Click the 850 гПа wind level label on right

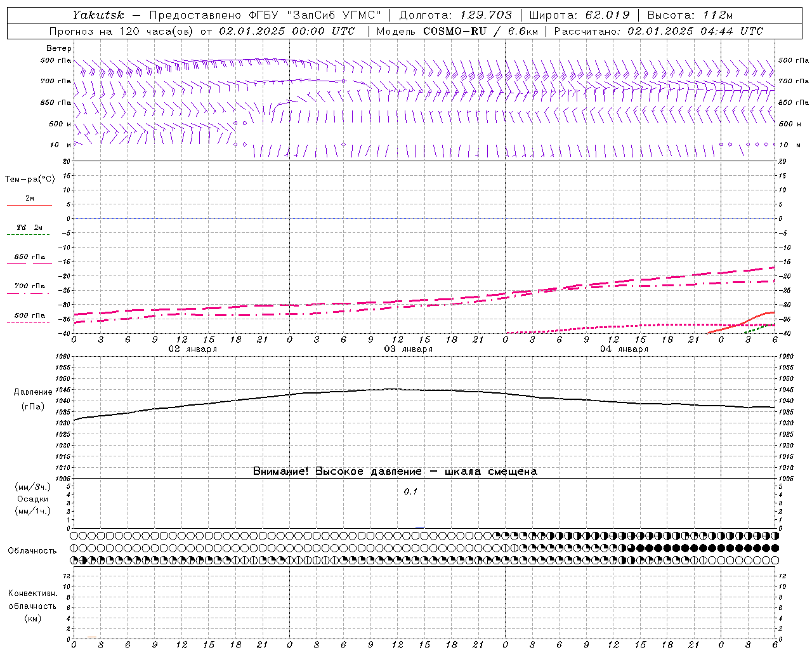pyautogui.click(x=794, y=102)
